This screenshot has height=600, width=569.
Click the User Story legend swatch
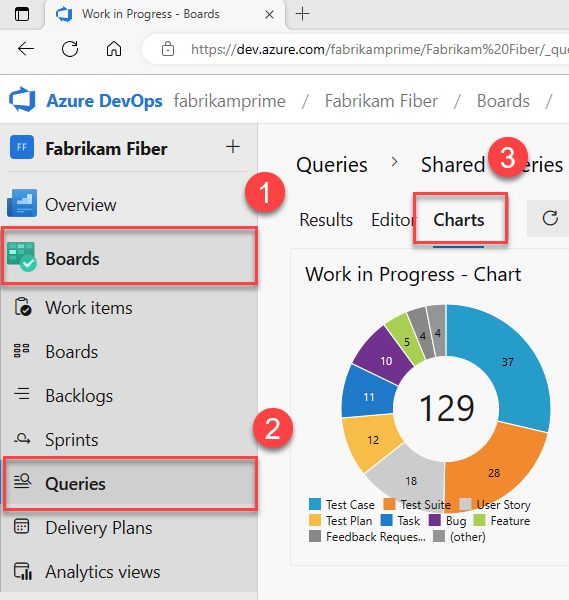[x=465, y=504]
